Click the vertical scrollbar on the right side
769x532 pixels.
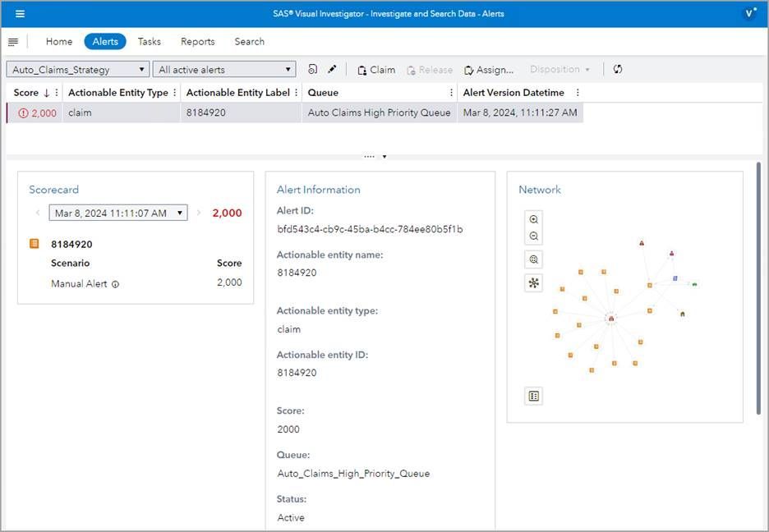pos(758,289)
